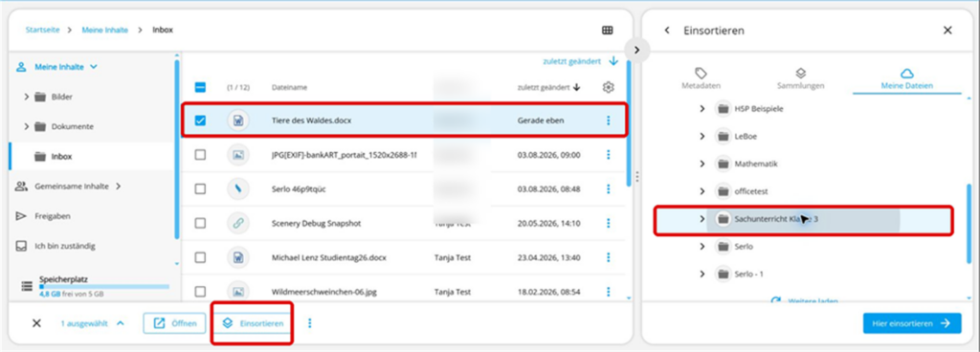Image resolution: width=980 pixels, height=352 pixels.
Task: Switch to Metadaten tab
Action: tap(701, 79)
